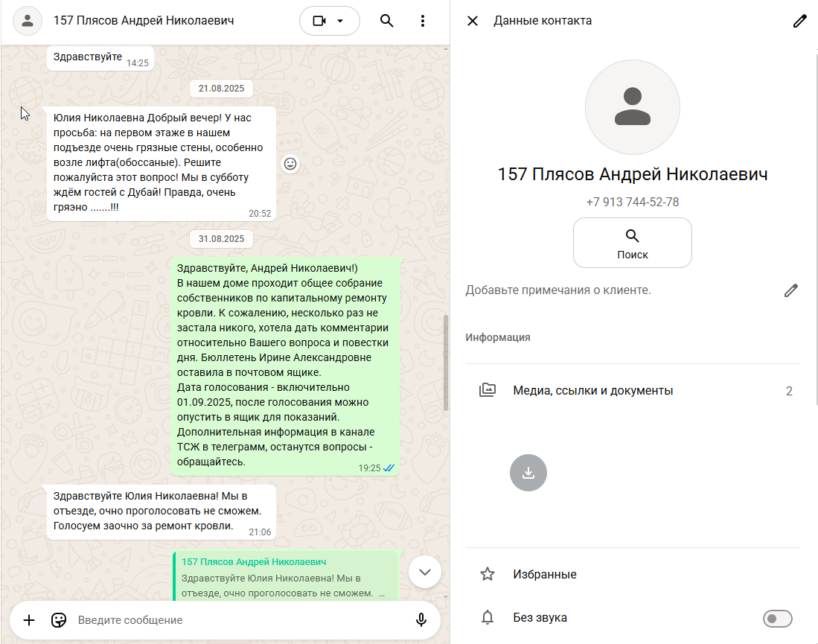Viewport: 818px width, 644px height.
Task: Click the Поиск button in contact panel
Action: (x=632, y=243)
